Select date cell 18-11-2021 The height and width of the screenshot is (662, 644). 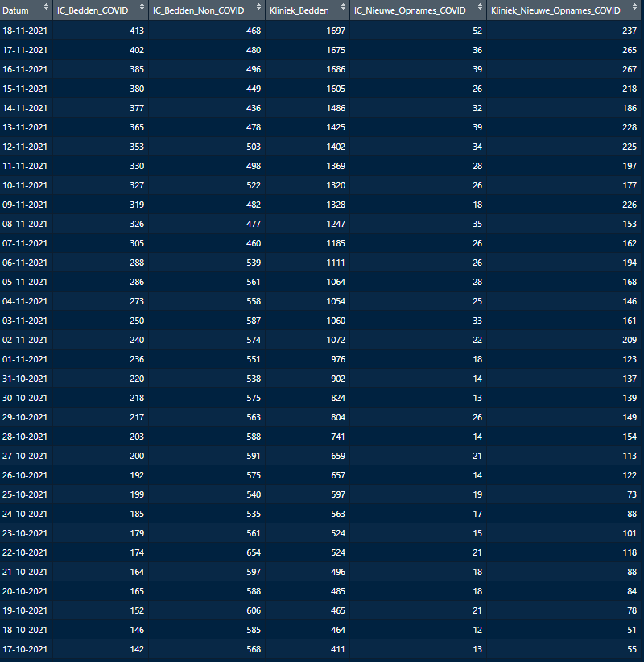[x=25, y=31]
